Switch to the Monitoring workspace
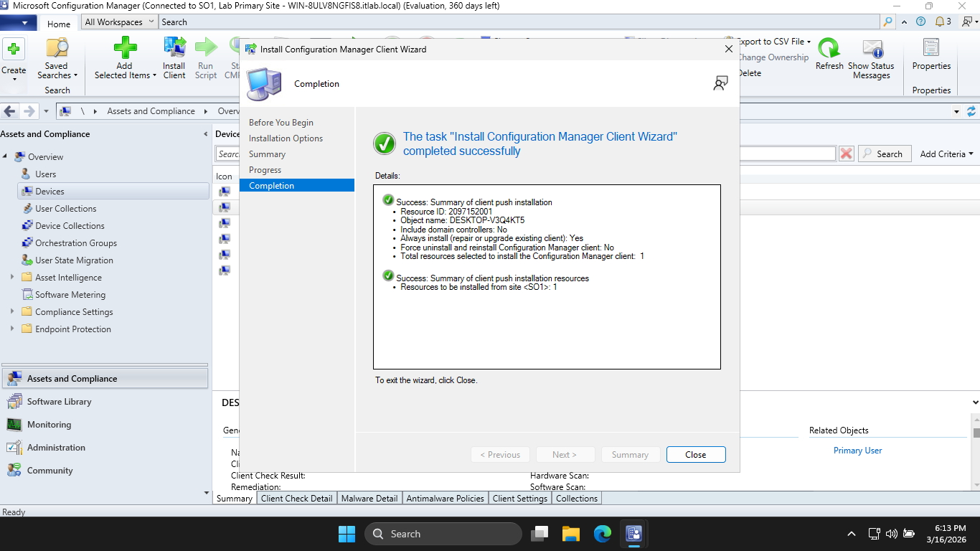The height and width of the screenshot is (551, 980). [49, 425]
